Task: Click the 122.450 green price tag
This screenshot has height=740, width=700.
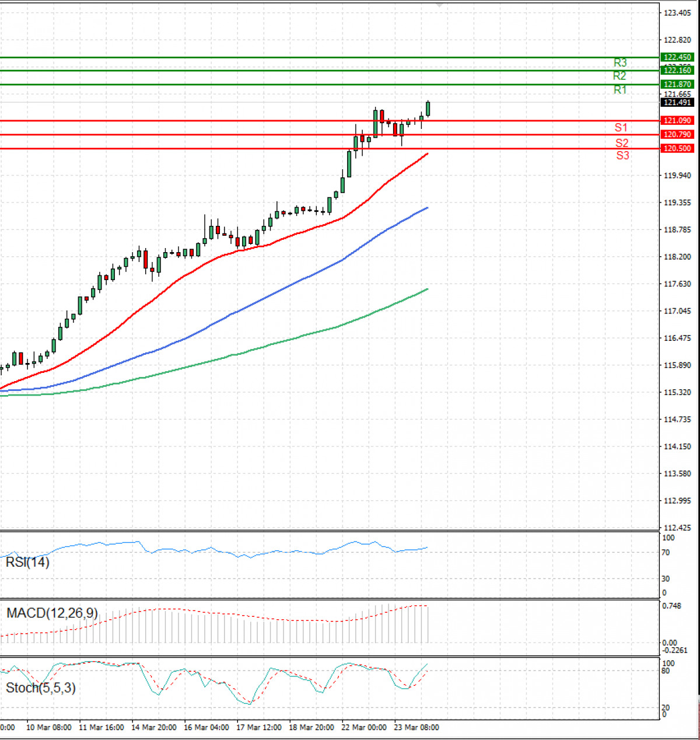Action: [x=677, y=57]
